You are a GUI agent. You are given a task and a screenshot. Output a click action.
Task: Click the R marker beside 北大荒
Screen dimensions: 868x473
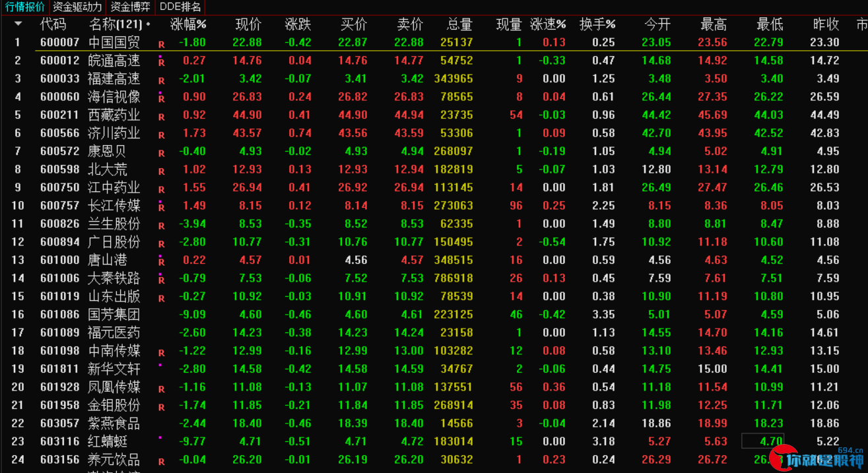click(161, 171)
